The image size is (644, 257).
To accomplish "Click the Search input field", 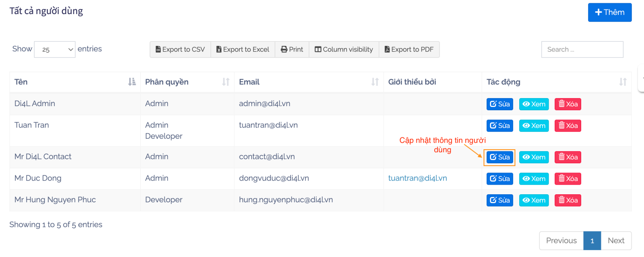I will pos(582,49).
